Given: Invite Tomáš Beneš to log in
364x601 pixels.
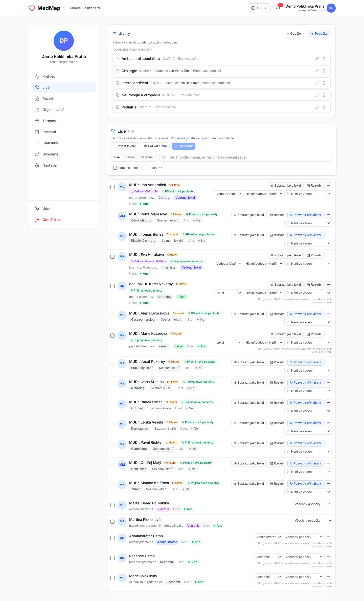Looking at the screenshot, I should point(305,235).
